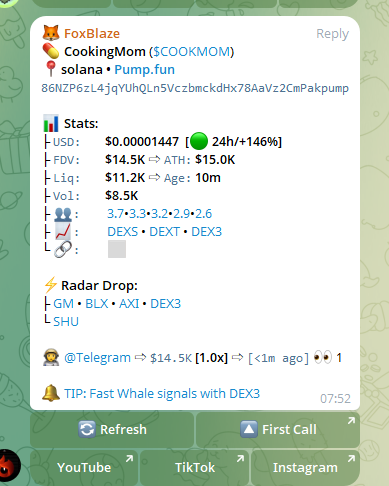Click the green circle 24h indicator
Viewport: 389px width, 486px height.
click(199, 141)
